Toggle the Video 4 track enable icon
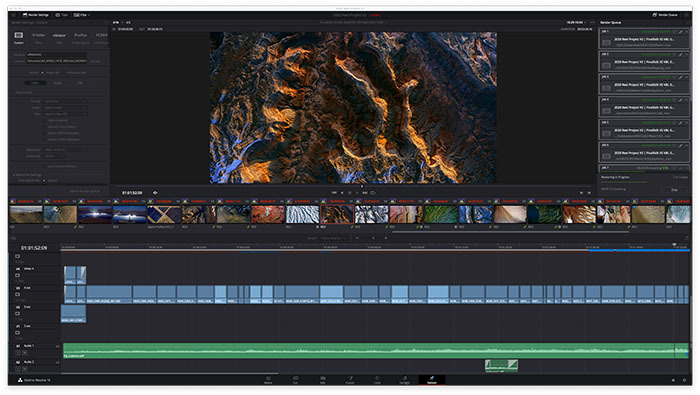This screenshot has height=395, width=700. click(x=17, y=275)
